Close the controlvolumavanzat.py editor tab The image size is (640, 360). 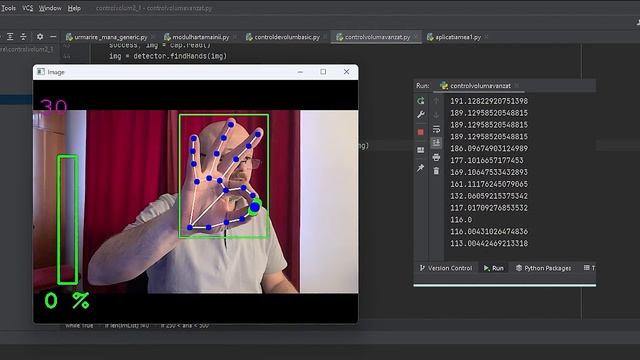point(415,37)
